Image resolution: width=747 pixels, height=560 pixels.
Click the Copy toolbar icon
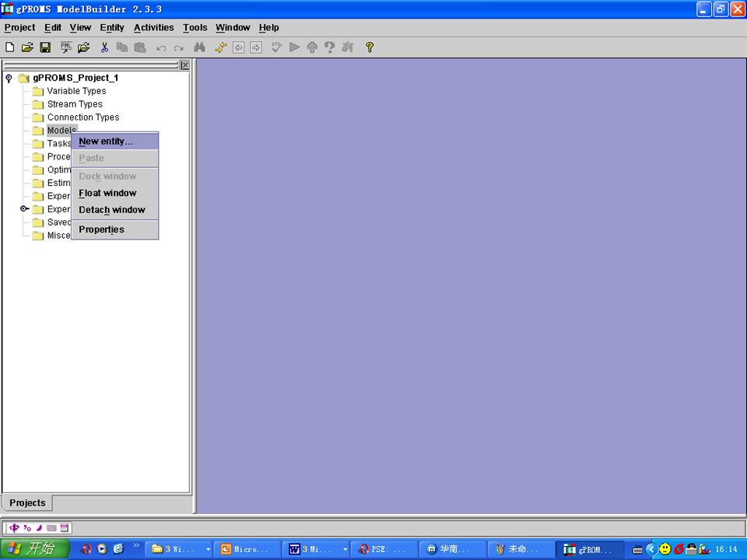[x=122, y=47]
